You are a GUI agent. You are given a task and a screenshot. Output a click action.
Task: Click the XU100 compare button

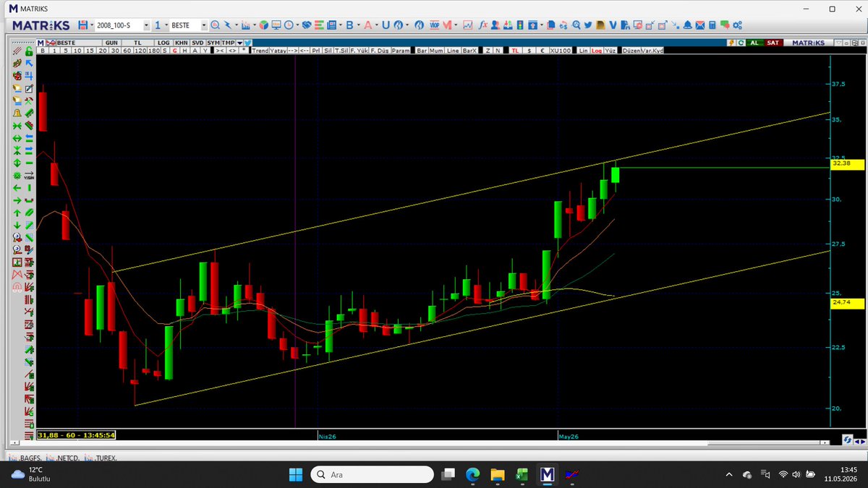coord(561,51)
